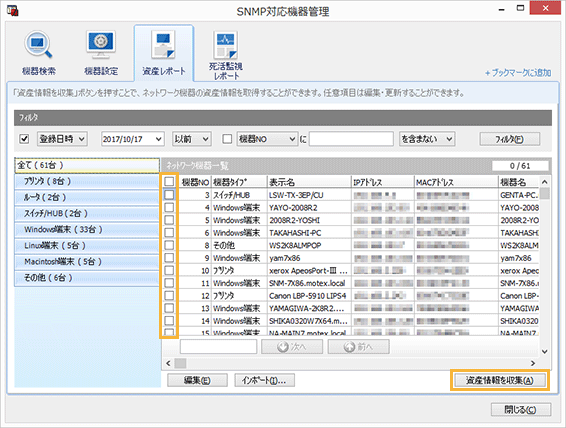Select the ルータ (2台) category
Image resolution: width=566 pixels, height=428 pixels.
click(87, 197)
